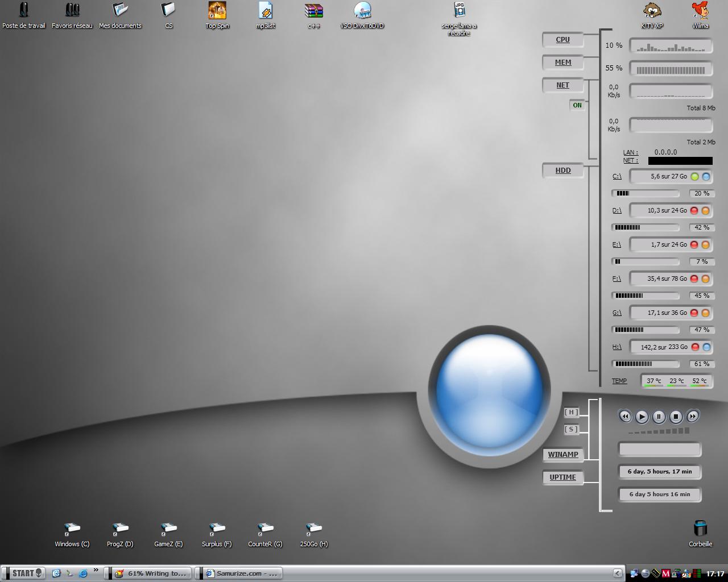Click the HDD section label
The image size is (728, 582).
pos(562,171)
